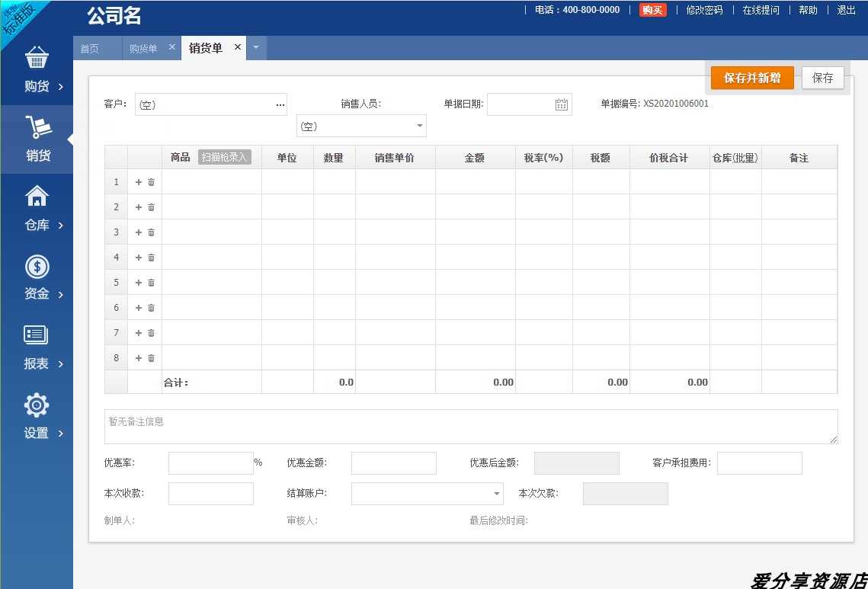This screenshot has width=868, height=589.
Task: Open 在线提问 link
Action: point(761,10)
